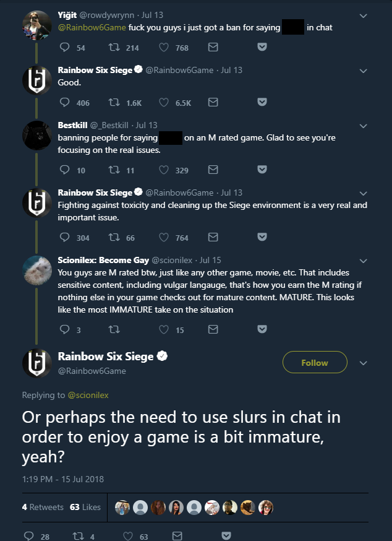The image size is (392, 541).
Task: Open chevron menu next to Follow button
Action: (364, 363)
